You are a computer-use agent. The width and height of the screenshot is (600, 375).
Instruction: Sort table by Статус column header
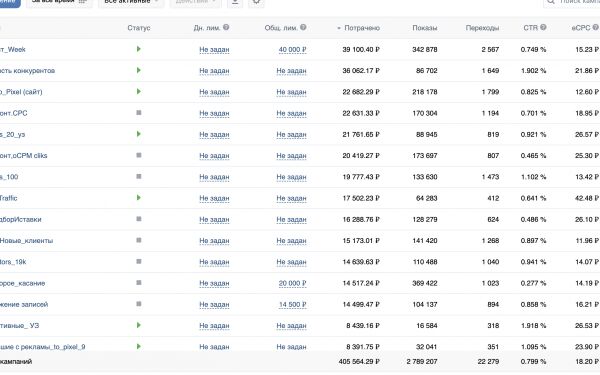click(x=139, y=28)
